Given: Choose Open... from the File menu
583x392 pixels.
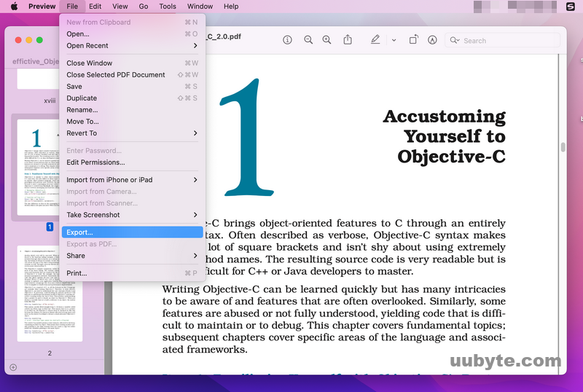Looking at the screenshot, I should tap(132, 34).
